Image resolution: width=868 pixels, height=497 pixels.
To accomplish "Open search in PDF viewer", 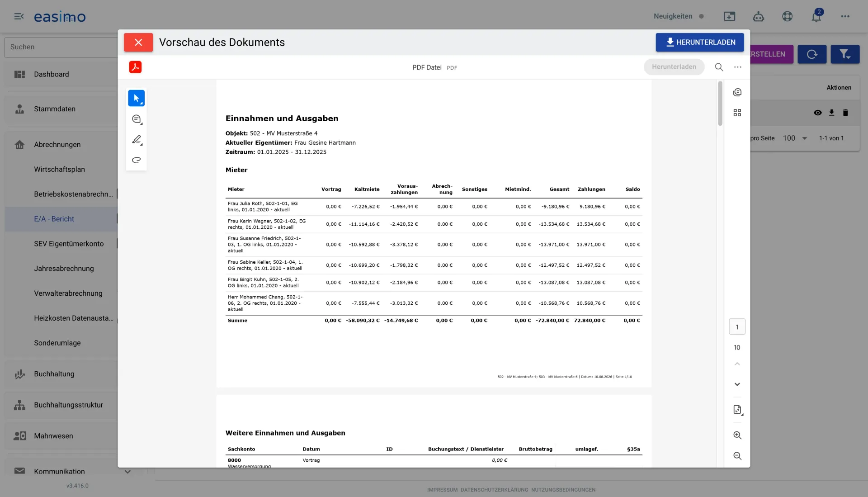I will 719,67.
